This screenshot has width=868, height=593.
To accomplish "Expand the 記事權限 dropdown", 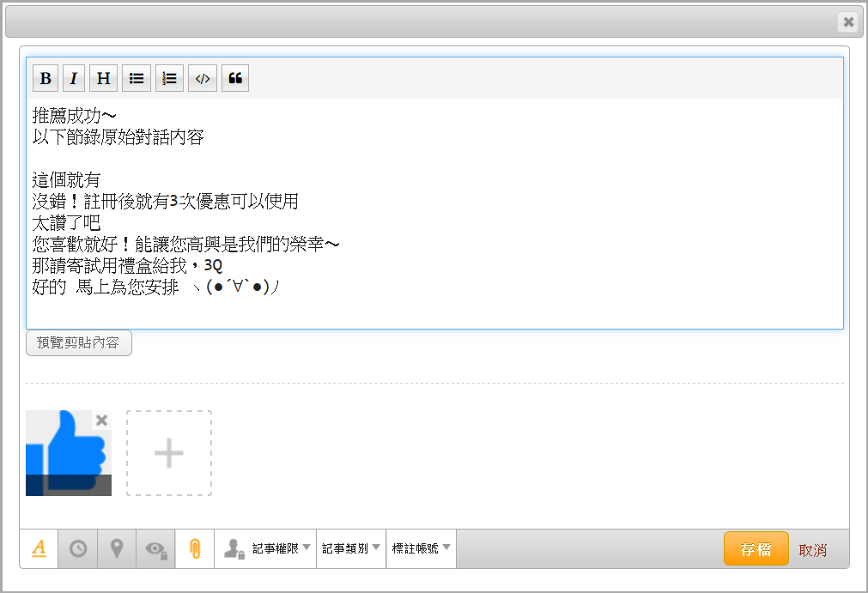I will click(266, 549).
